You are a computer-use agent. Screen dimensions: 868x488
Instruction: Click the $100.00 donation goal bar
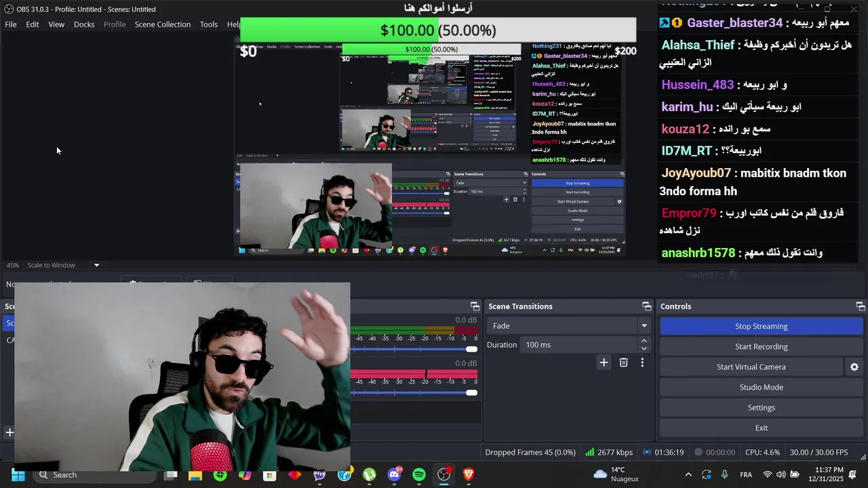coord(438,30)
